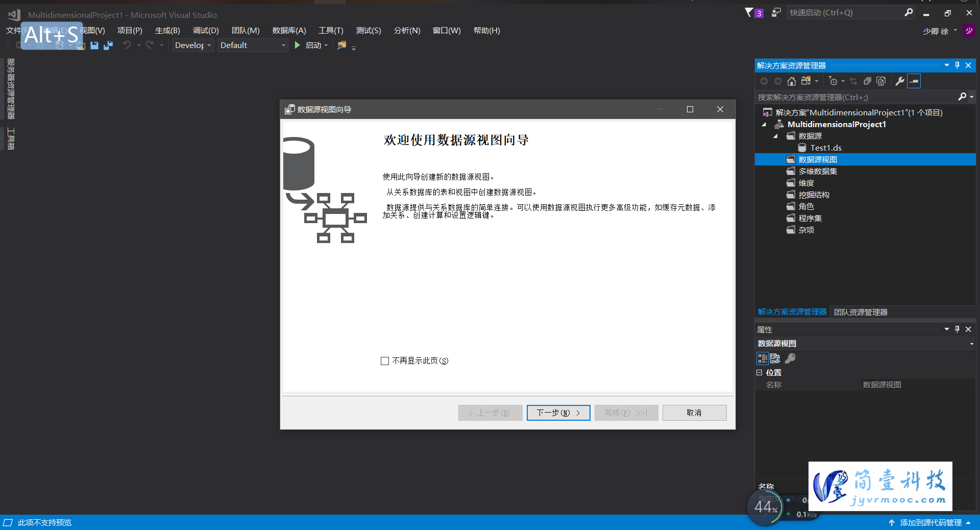Click the green Start play icon
Image resolution: width=980 pixels, height=530 pixels.
point(298,45)
